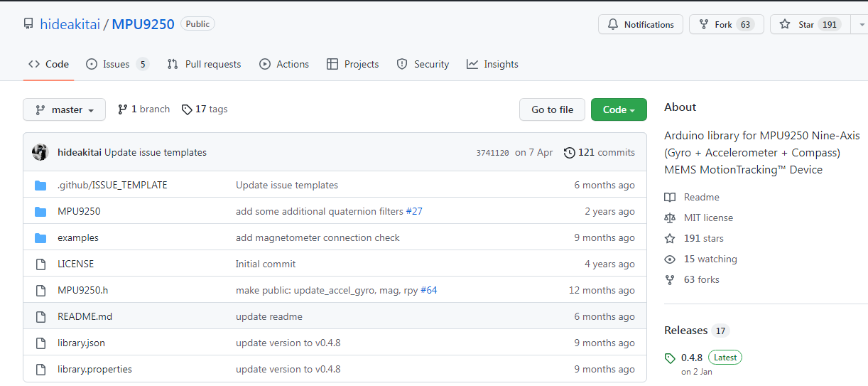Fork the MPU9250 repository

point(726,25)
